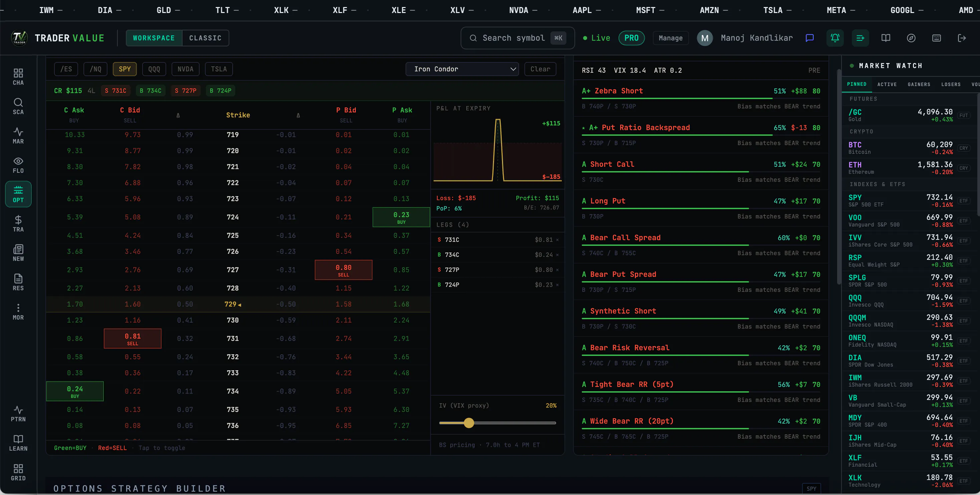Image resolution: width=980 pixels, height=495 pixels.
Task: Click strike 730 in the options chain
Action: [232, 321]
